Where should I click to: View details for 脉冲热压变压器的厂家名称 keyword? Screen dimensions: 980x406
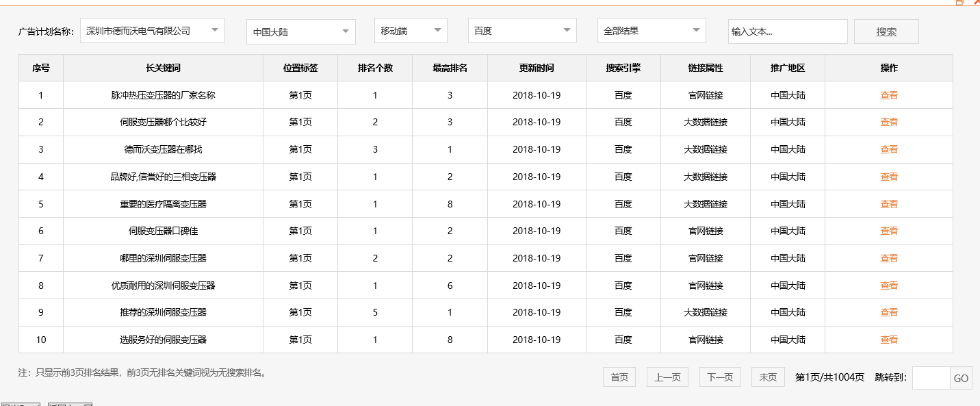click(x=889, y=94)
